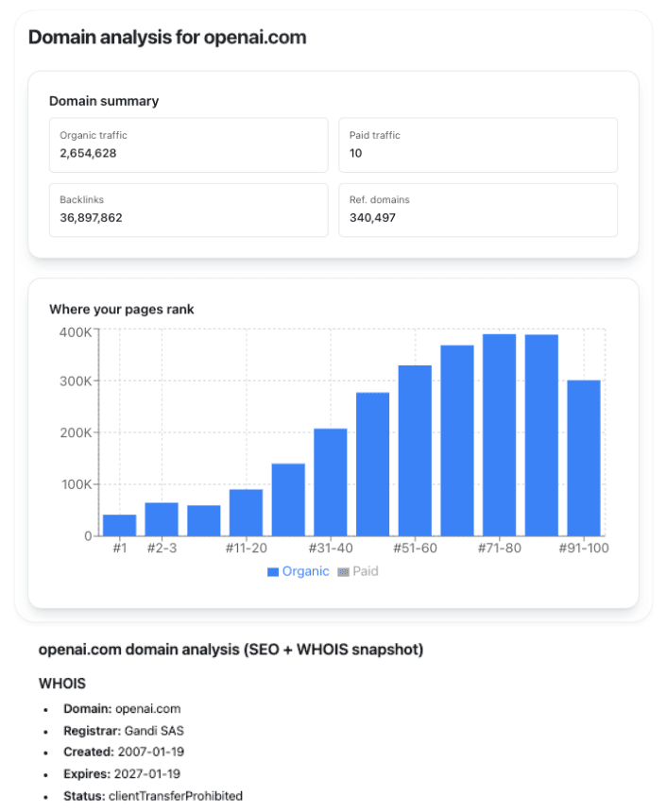The image size is (667, 812).
Task: Click the 'Expires: 2027-01-19' list item
Action: [x=122, y=773]
